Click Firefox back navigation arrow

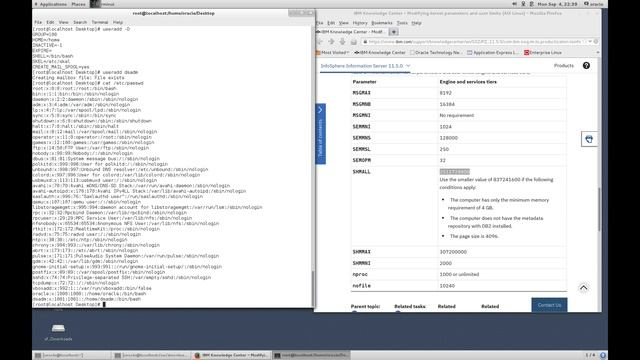click(320, 42)
